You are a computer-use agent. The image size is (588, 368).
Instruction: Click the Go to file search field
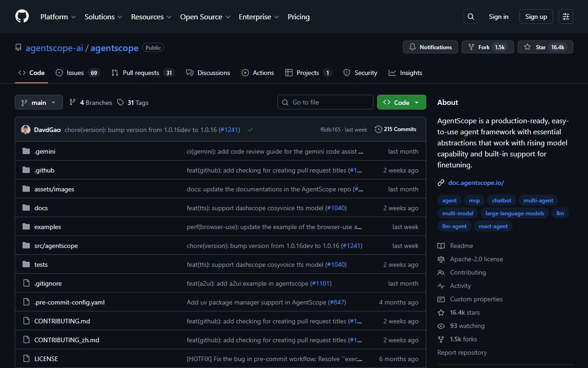[325, 102]
